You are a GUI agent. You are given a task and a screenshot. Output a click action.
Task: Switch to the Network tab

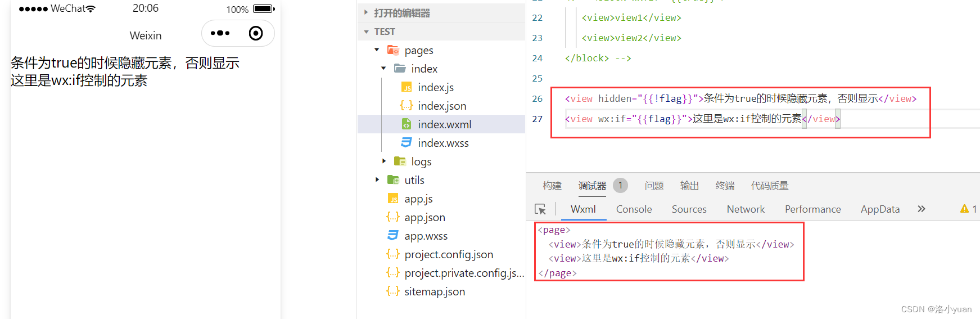(746, 209)
